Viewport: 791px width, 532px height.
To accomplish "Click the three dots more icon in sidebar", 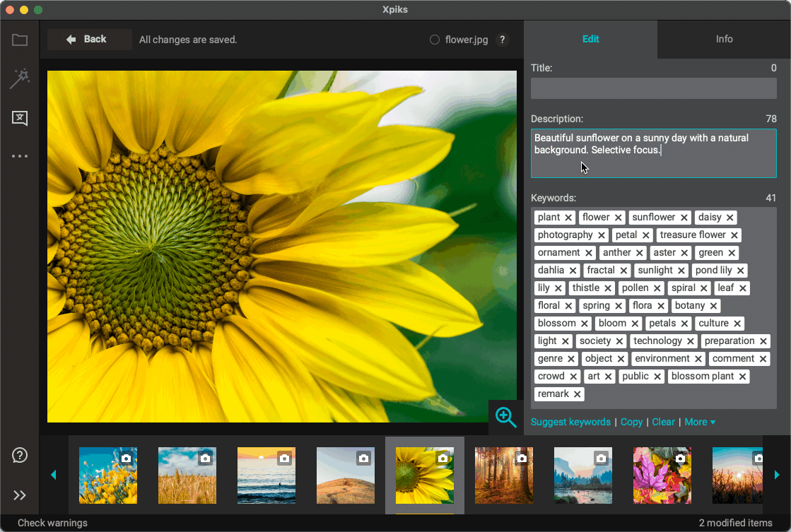I will pyautogui.click(x=20, y=156).
